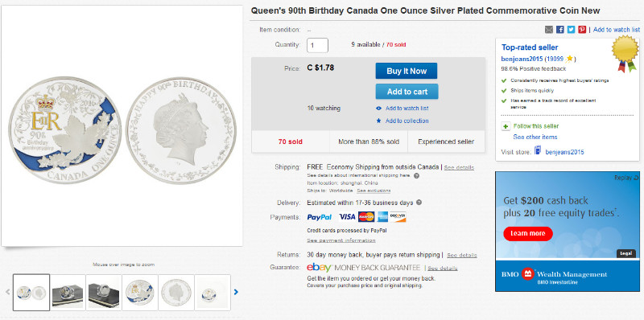Click the Buy It Now button
644x320 pixels.
click(407, 71)
